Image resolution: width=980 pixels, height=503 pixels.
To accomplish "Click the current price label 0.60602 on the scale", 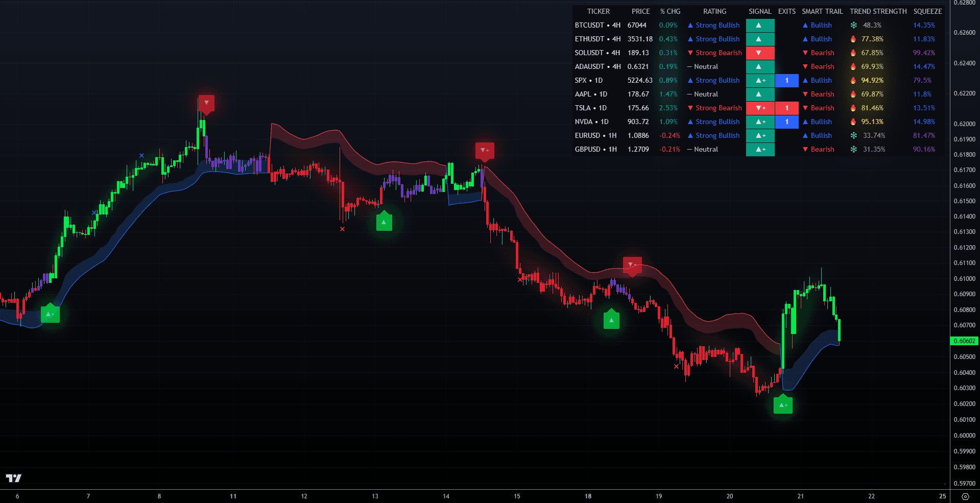I will point(964,341).
